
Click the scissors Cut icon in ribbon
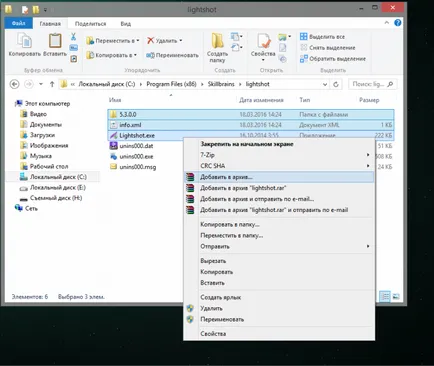(x=73, y=37)
